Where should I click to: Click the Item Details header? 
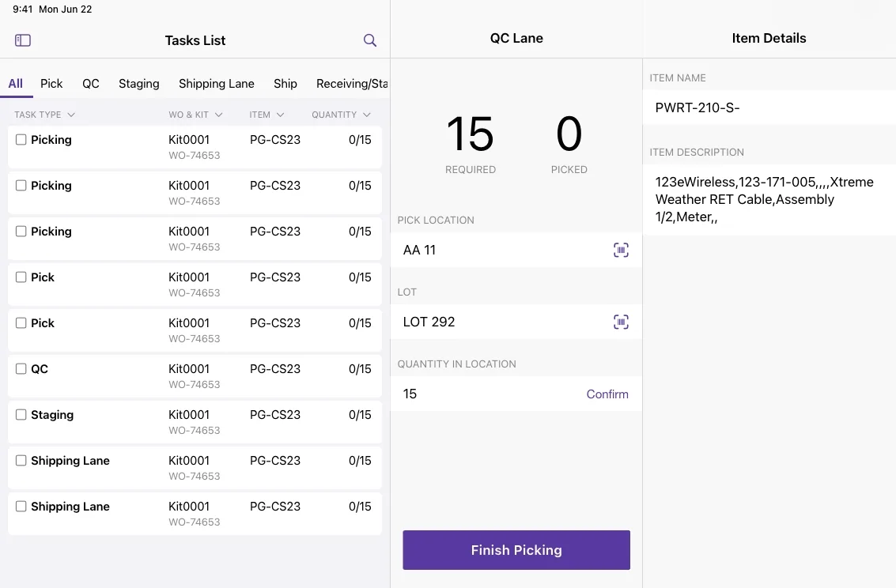769,38
